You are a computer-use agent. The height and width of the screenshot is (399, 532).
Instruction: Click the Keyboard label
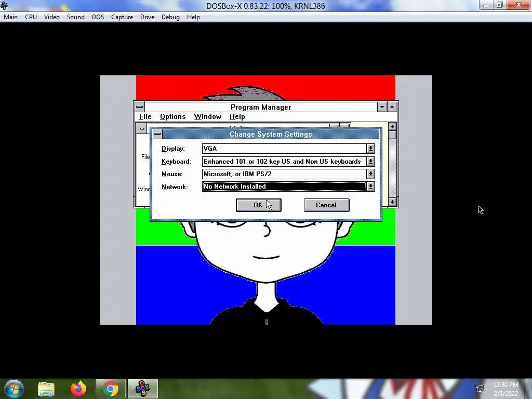click(176, 162)
